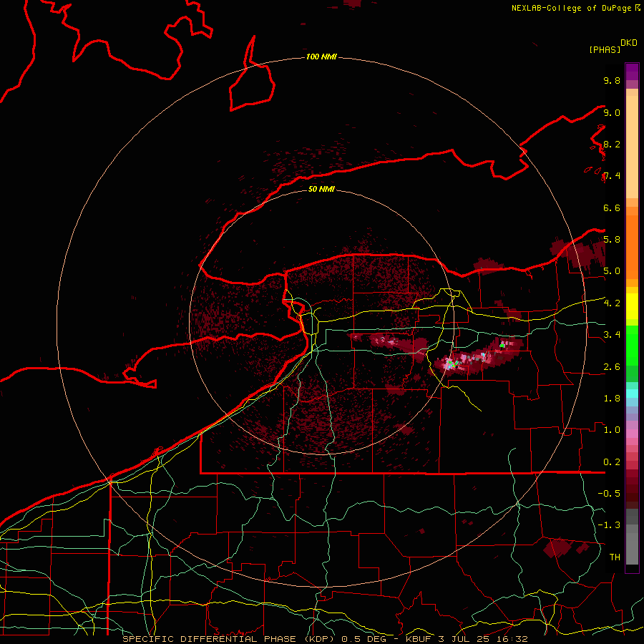This screenshot has height=644, width=644.
Task: Select the 1.0 scale value
Action: pyautogui.click(x=612, y=429)
